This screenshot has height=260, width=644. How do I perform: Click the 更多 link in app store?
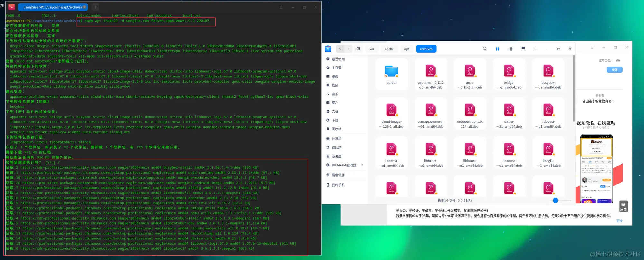pyautogui.click(x=620, y=221)
